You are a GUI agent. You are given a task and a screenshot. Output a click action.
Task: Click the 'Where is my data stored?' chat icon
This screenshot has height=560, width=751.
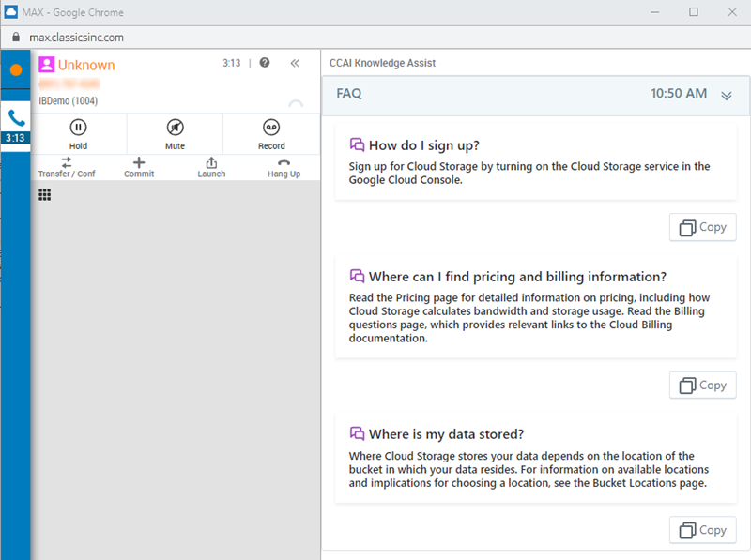tap(357, 433)
